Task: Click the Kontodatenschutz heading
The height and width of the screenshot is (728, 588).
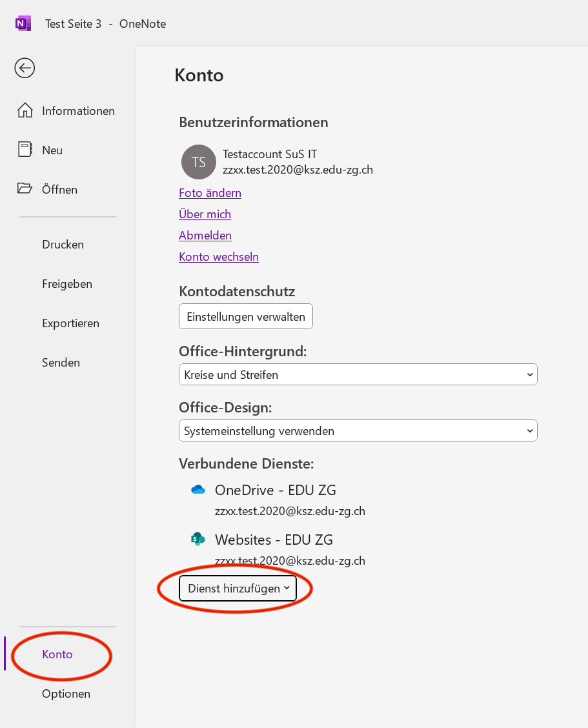Action: click(237, 291)
